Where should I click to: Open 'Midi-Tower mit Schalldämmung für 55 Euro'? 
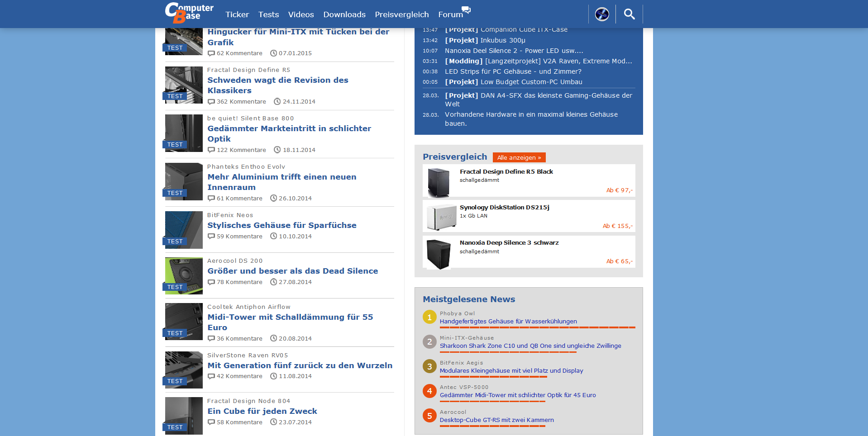click(290, 322)
